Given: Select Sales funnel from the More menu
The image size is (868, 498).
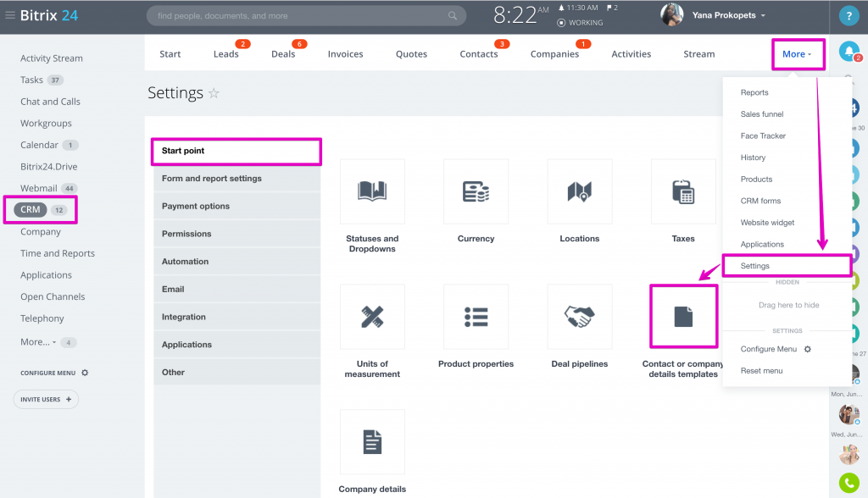Looking at the screenshot, I should 762,114.
